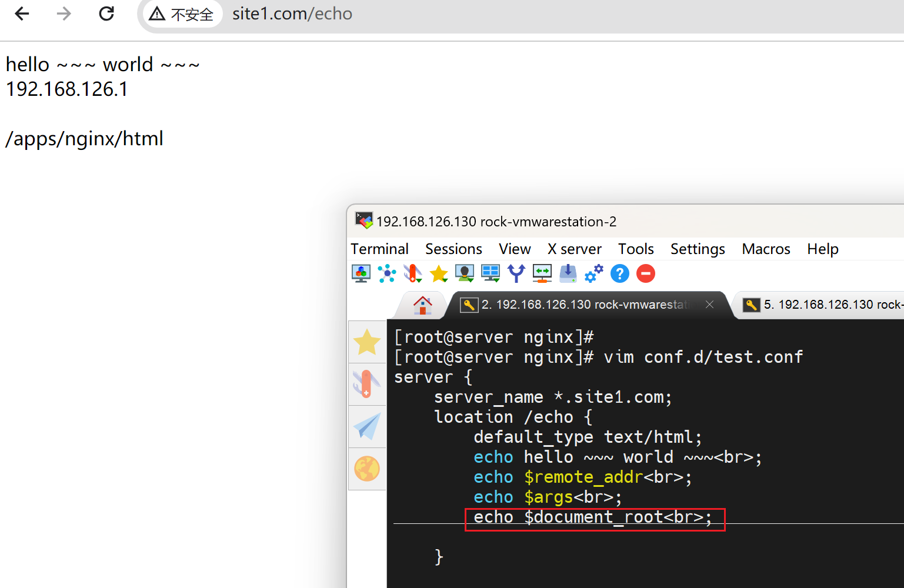This screenshot has width=904, height=588.
Task: Click the Split terminal fork icon
Action: [x=516, y=274]
